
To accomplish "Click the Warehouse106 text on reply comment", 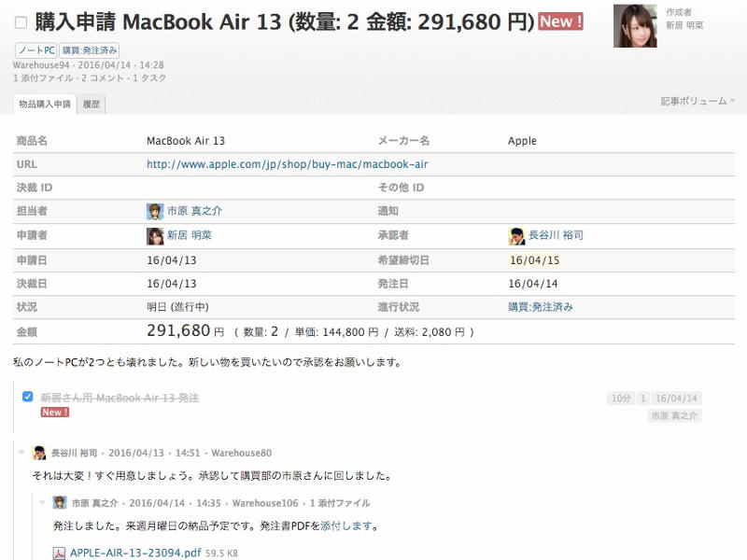I will [265, 503].
